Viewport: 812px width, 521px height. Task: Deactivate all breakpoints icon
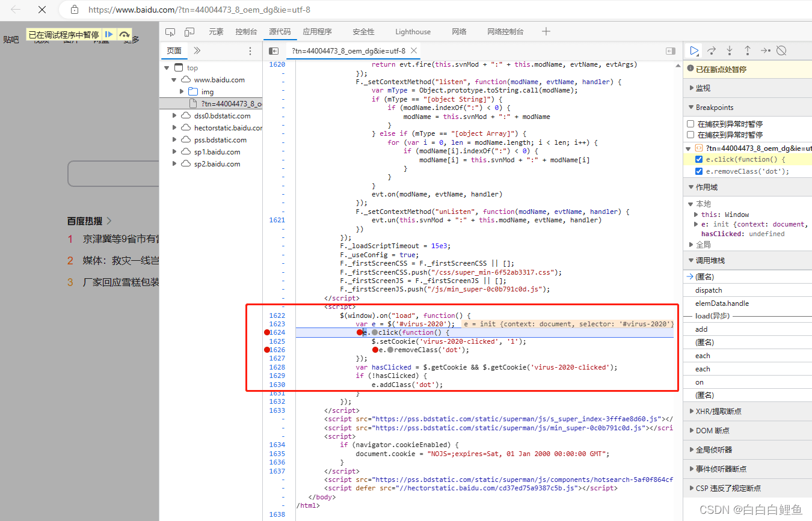pyautogui.click(x=781, y=50)
